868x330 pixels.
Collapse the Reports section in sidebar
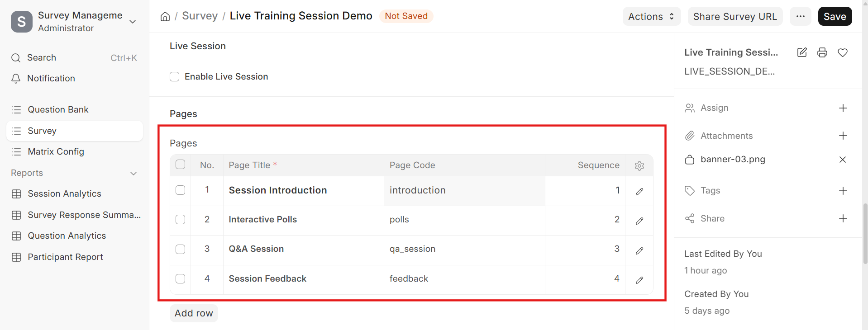[134, 173]
